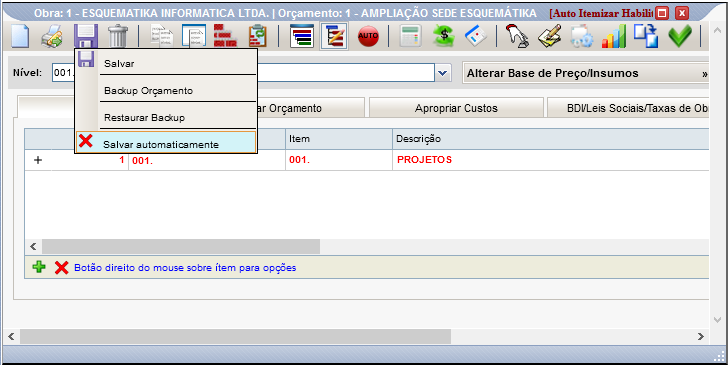Click the hand pressing stamp icon
The width and height of the screenshot is (728, 365).
point(517,36)
